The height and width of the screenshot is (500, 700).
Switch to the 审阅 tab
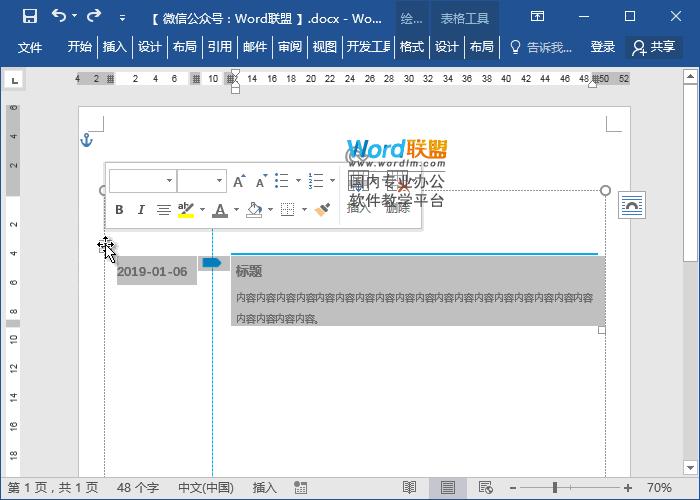290,46
